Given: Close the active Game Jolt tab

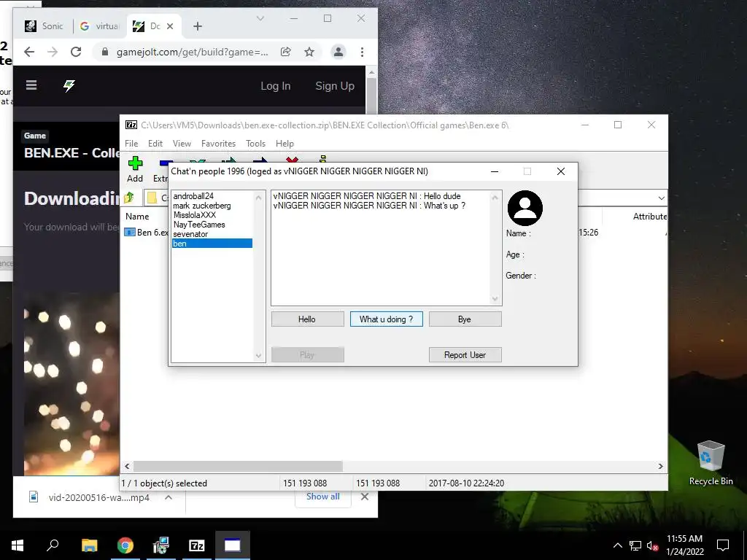Looking at the screenshot, I should [x=170, y=26].
